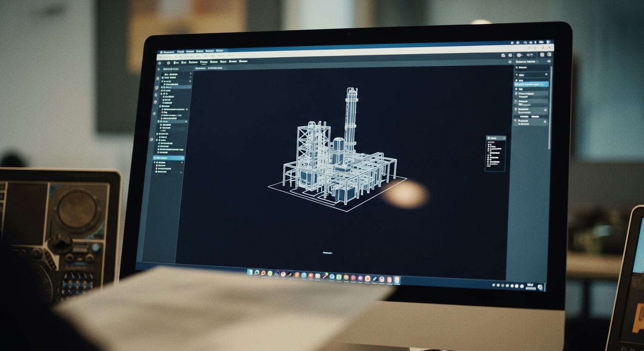Image resolution: width=644 pixels, height=351 pixels.
Task: Switch to the second tab above the 3D viewport
Action: (x=215, y=68)
